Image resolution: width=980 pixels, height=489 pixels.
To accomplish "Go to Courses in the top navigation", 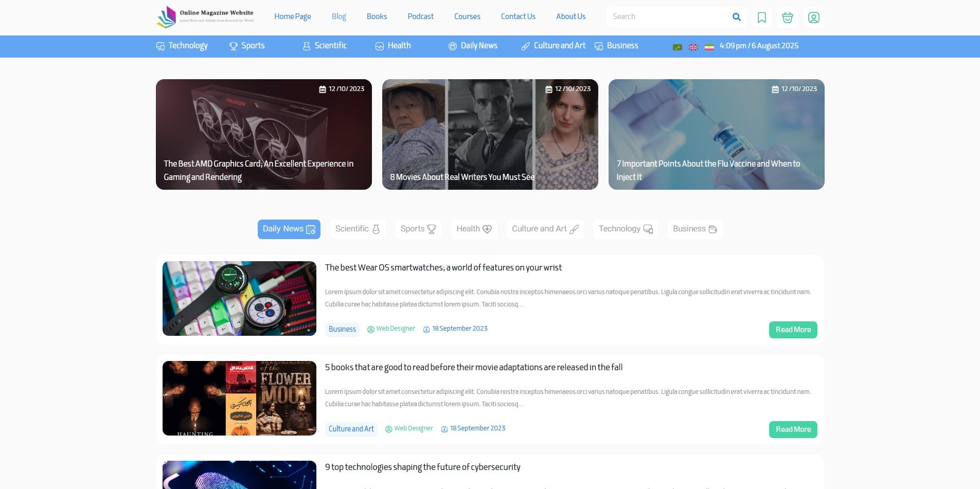I will click(x=467, y=16).
